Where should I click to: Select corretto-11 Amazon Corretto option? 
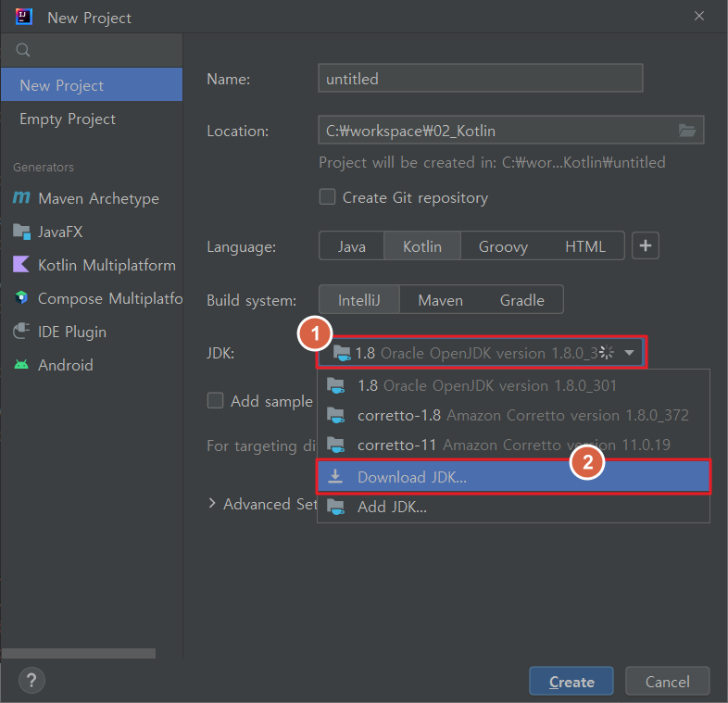tap(513, 445)
